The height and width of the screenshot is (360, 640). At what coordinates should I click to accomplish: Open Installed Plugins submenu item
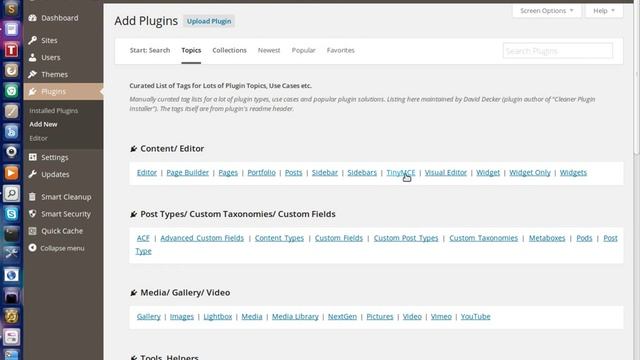[x=53, y=111]
